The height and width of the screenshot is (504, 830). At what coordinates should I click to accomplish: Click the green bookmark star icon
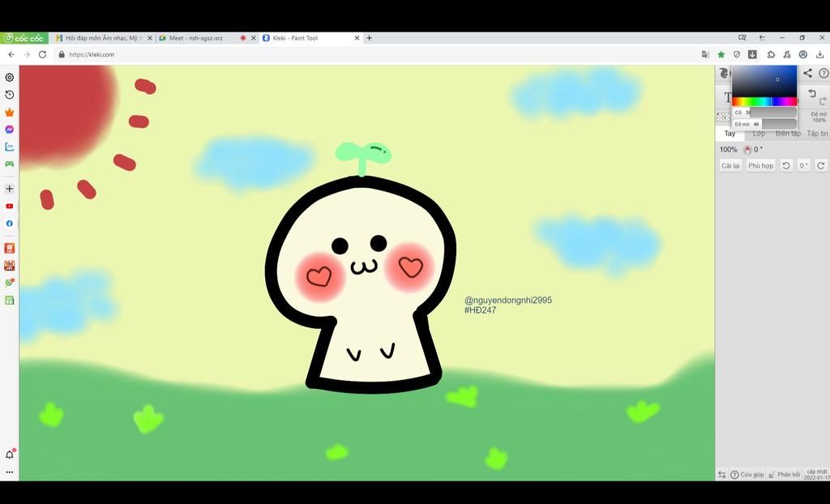[721, 54]
